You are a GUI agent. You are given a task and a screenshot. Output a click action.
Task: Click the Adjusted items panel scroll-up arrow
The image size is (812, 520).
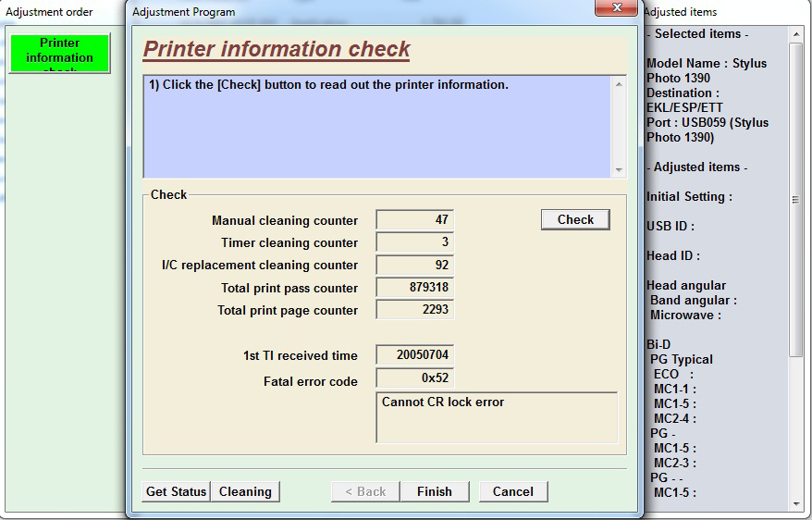796,34
